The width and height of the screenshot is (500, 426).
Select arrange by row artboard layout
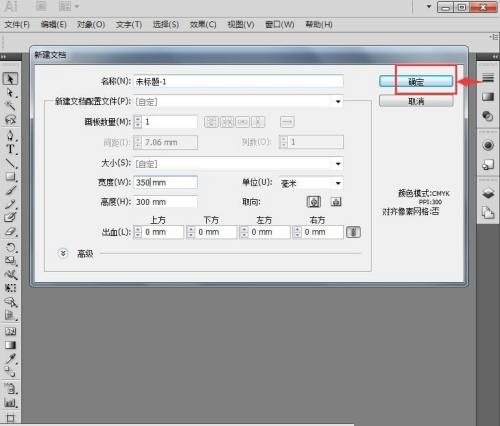[242, 122]
